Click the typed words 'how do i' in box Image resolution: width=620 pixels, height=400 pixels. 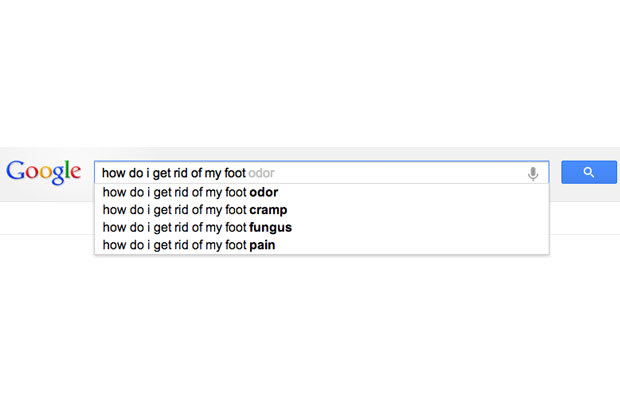point(126,173)
